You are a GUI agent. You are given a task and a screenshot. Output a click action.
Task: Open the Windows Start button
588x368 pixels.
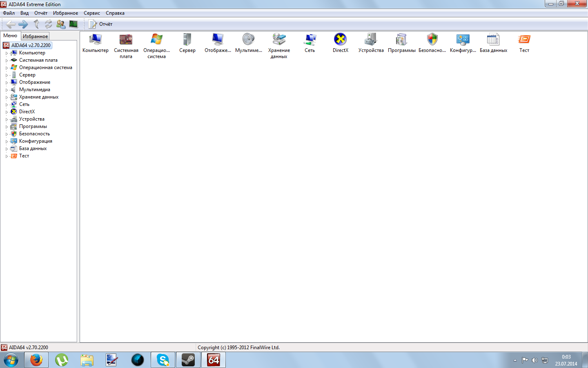tap(11, 360)
